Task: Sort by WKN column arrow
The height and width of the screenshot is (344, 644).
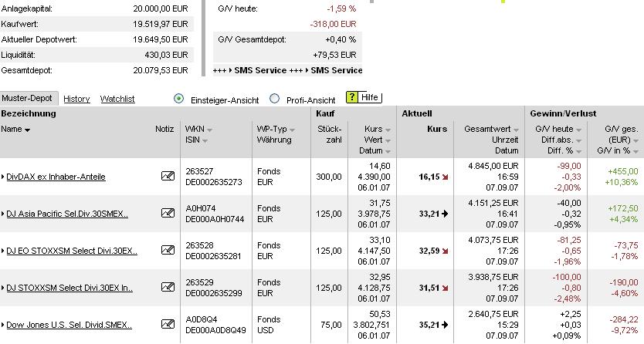Action: pyautogui.click(x=209, y=130)
